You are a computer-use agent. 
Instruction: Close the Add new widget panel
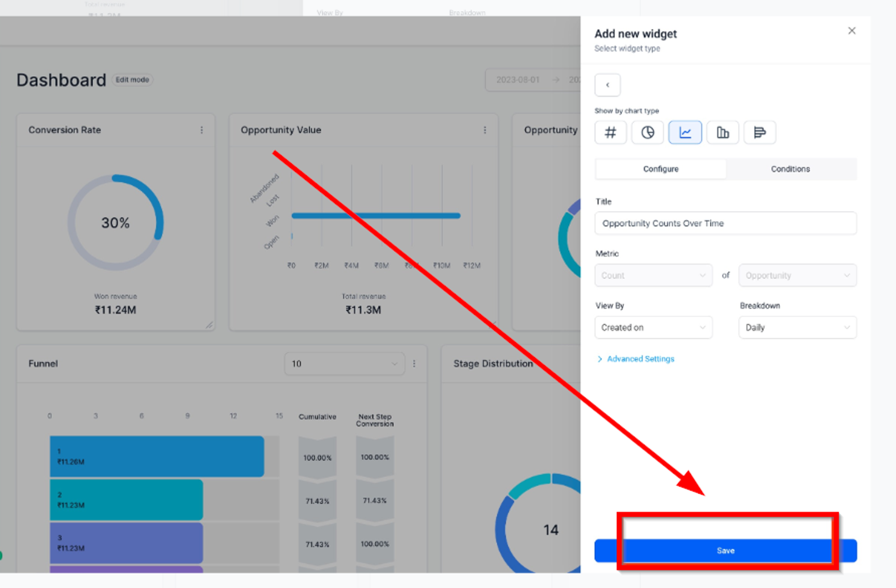coord(852,31)
